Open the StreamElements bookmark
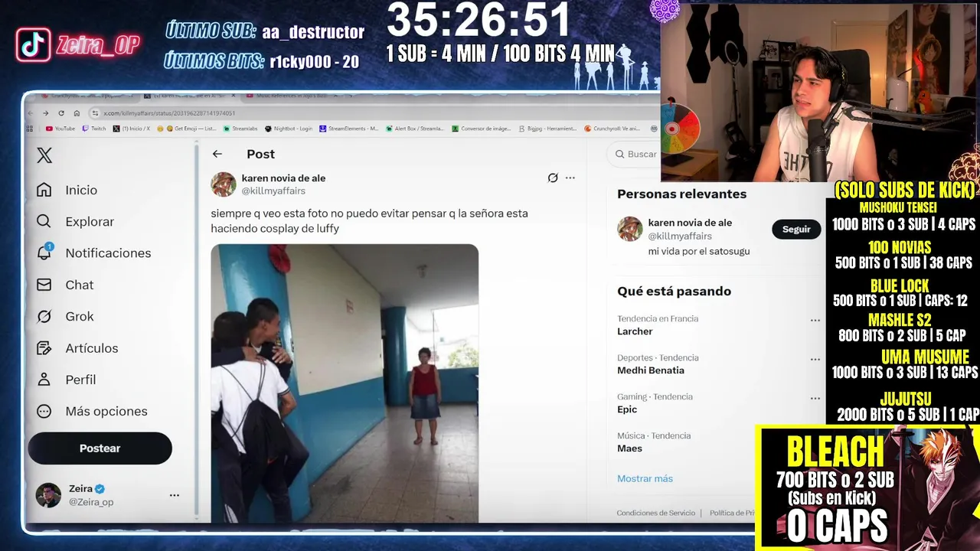The height and width of the screenshot is (551, 980). (x=348, y=129)
